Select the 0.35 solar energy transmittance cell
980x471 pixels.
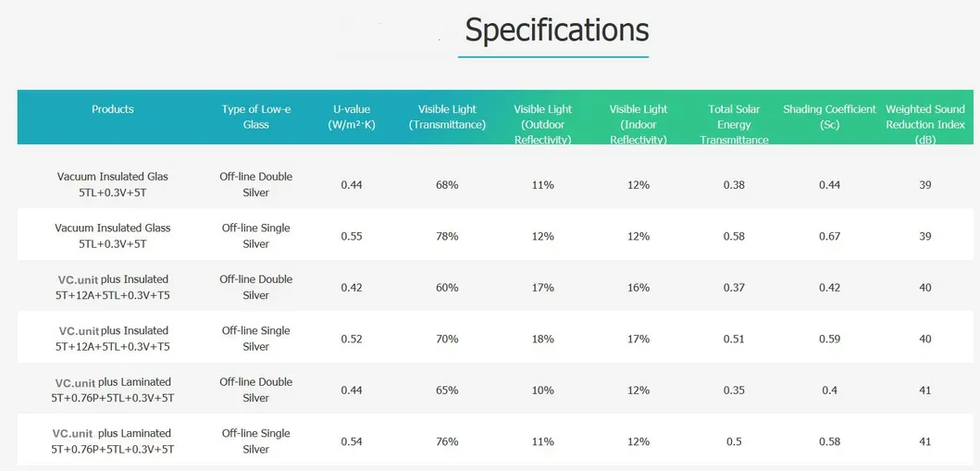point(734,390)
